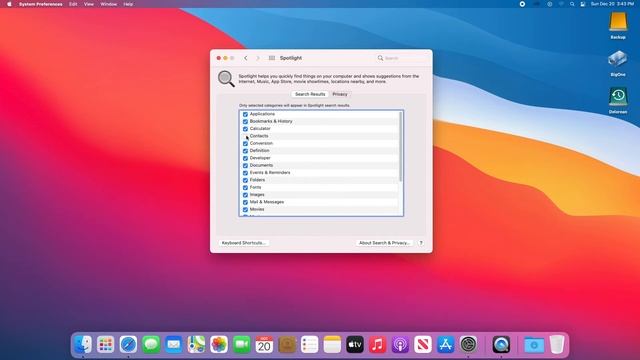This screenshot has height=360, width=640.
Task: Open Finder from the dock
Action: [83, 345]
